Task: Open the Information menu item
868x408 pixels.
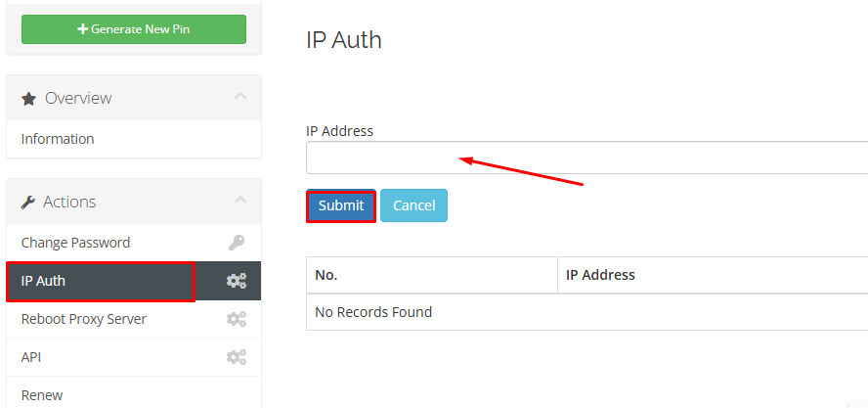Action: [58, 139]
